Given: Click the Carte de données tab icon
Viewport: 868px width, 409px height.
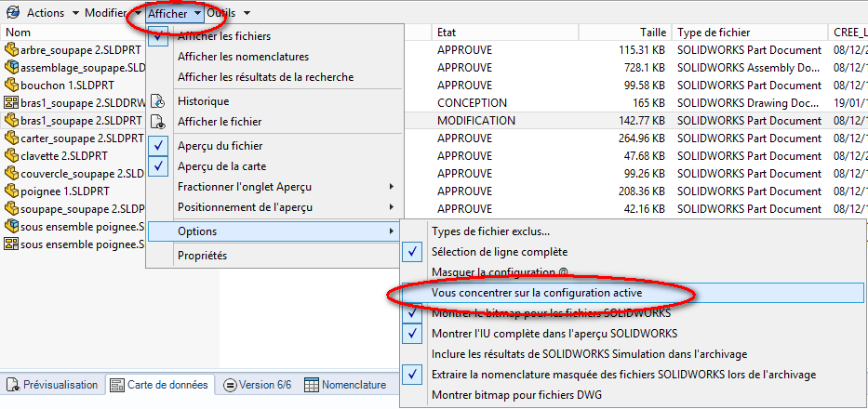Looking at the screenshot, I should tap(117, 385).
